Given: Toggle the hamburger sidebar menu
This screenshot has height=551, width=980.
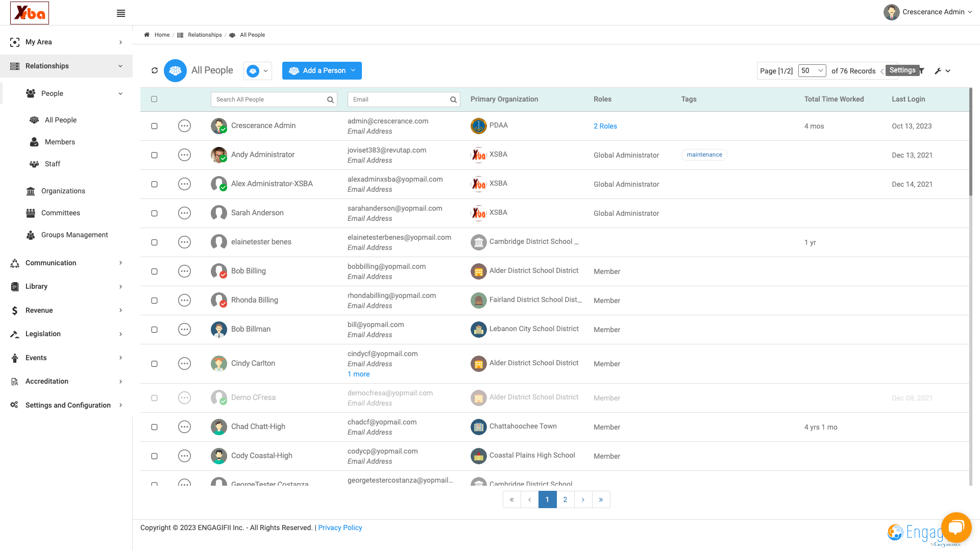Looking at the screenshot, I should (121, 13).
